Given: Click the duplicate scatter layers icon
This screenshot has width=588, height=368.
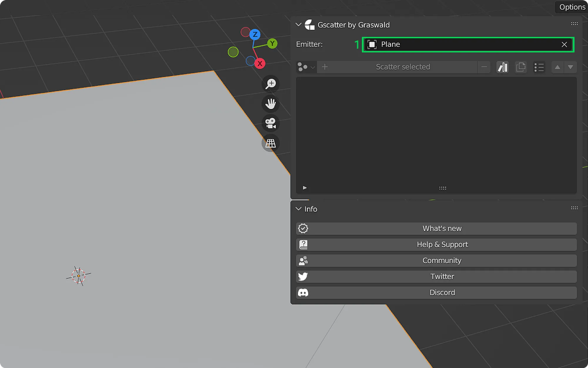Looking at the screenshot, I should 521,67.
